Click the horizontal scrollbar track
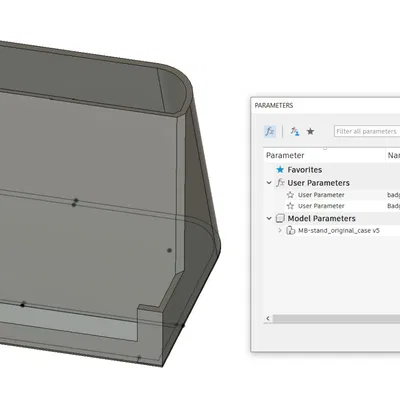 pyautogui.click(x=336, y=318)
